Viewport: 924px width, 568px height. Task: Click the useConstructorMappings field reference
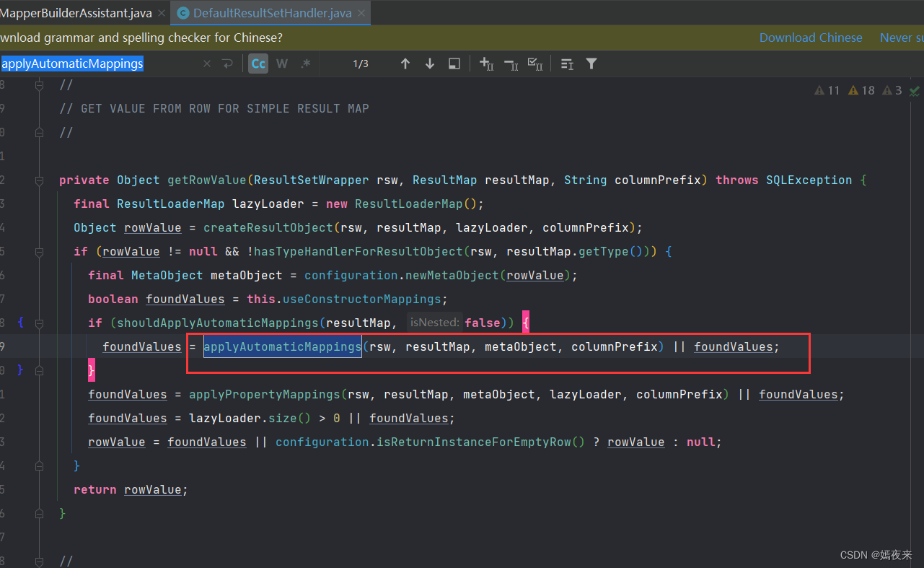tap(361, 299)
